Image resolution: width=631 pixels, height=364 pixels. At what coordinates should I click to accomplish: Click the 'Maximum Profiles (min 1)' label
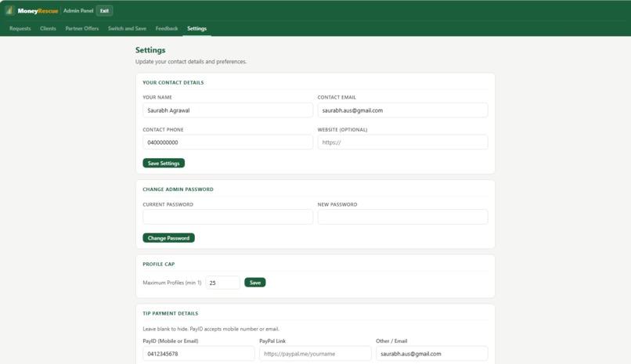click(x=171, y=283)
